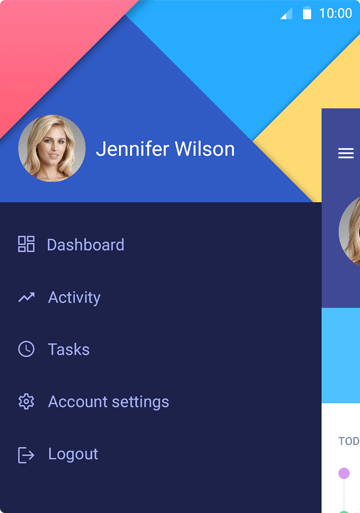Go to Tasks in the navigation drawer
The height and width of the screenshot is (513, 360).
69,349
